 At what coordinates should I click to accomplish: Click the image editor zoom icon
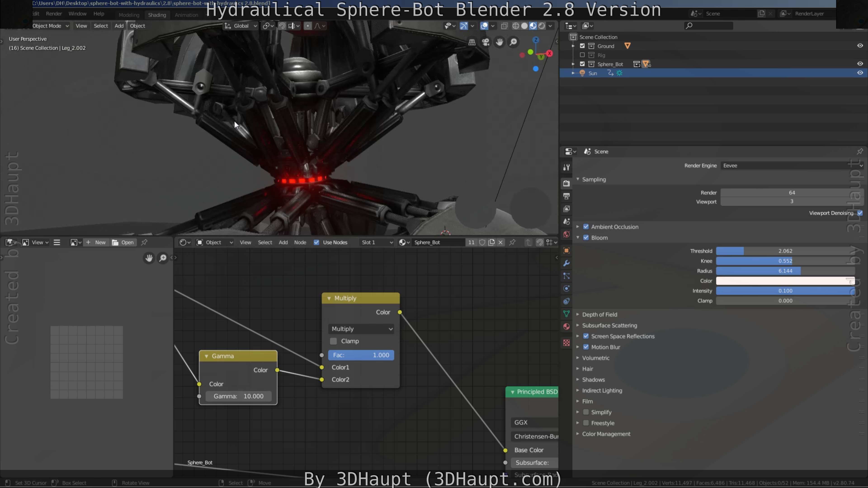(163, 258)
